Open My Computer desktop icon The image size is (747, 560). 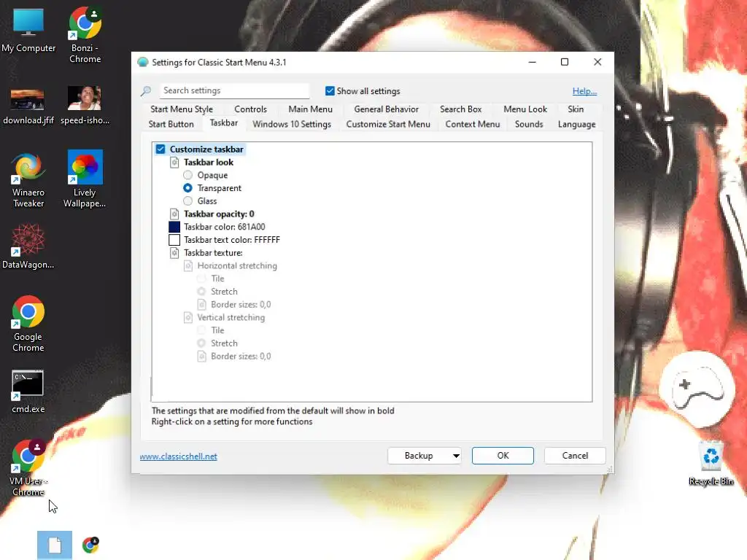pyautogui.click(x=28, y=31)
